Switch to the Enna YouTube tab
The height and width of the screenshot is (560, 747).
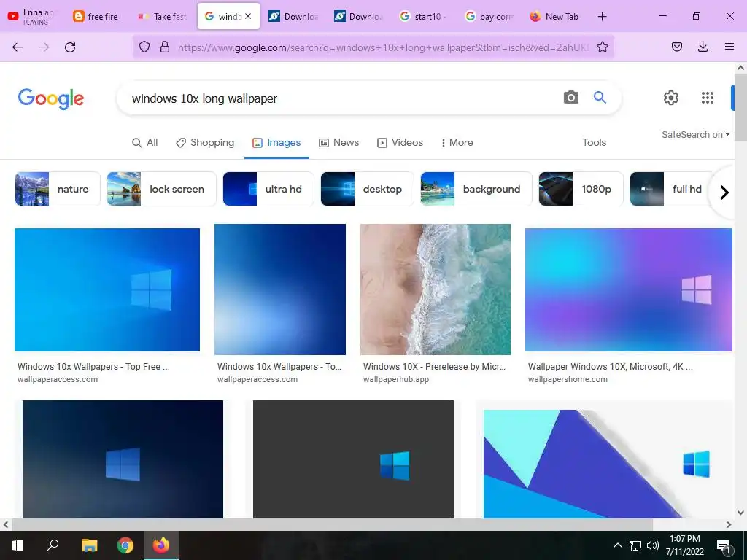click(34, 16)
